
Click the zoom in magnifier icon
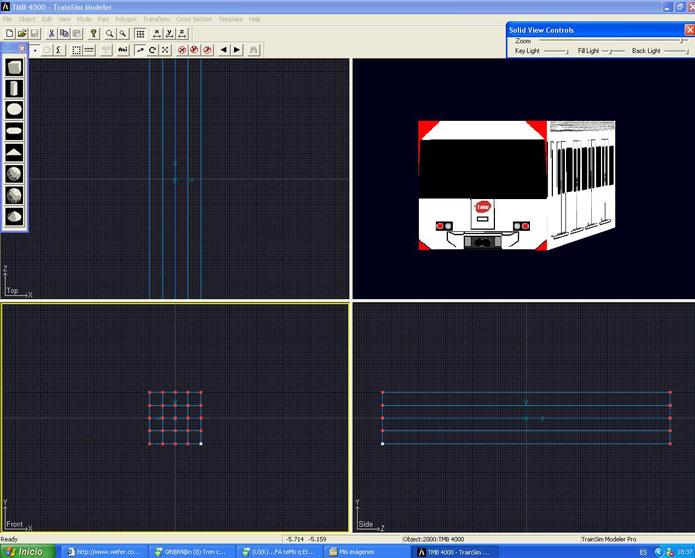click(110, 34)
